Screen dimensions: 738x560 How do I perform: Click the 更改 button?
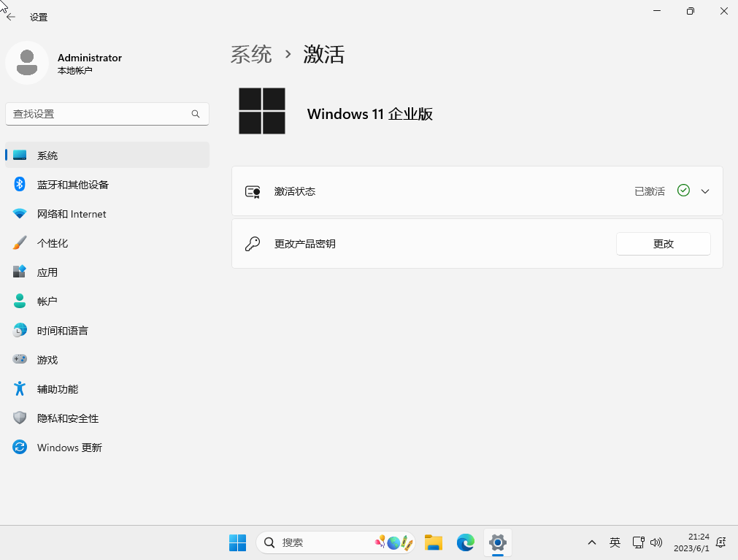(663, 244)
